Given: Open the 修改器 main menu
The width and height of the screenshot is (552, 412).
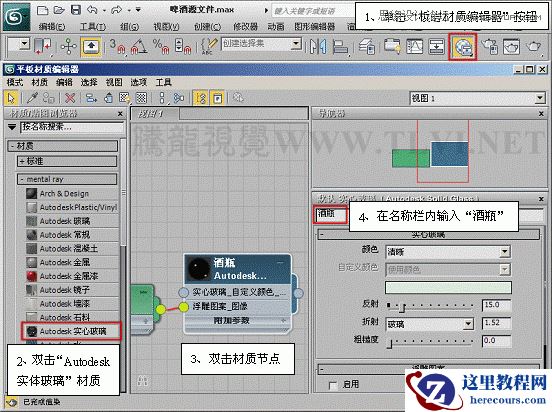Looking at the screenshot, I should click(x=246, y=26).
